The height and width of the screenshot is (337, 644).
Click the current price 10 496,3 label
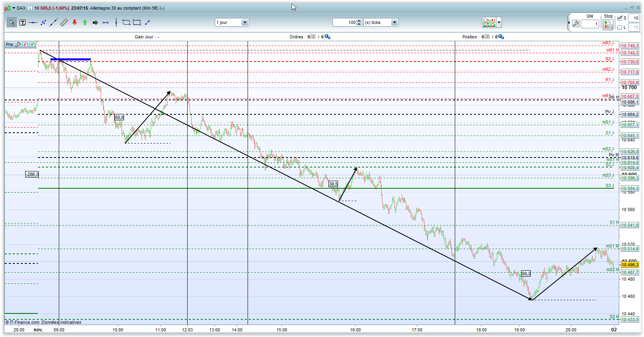630,265
